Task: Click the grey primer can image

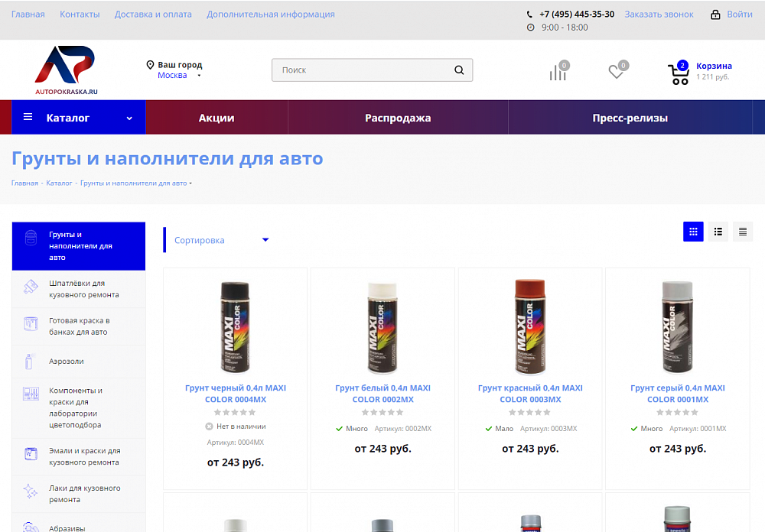Action: tap(677, 328)
